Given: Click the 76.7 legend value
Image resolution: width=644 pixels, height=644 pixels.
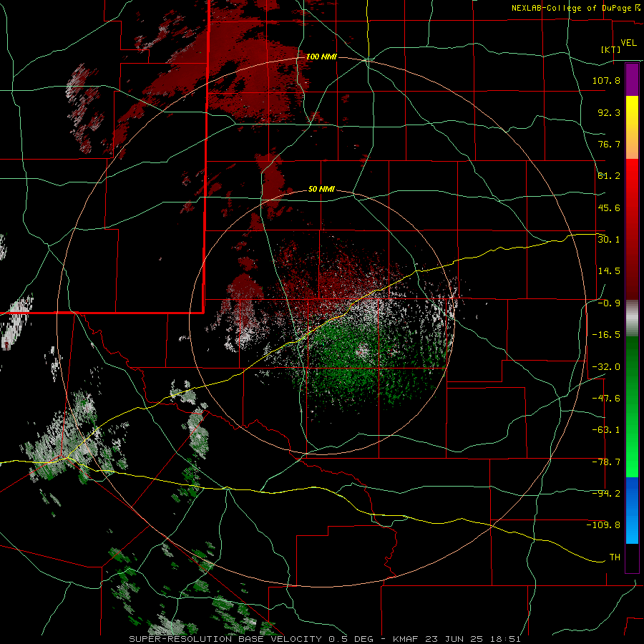Looking at the screenshot, I should tap(609, 144).
